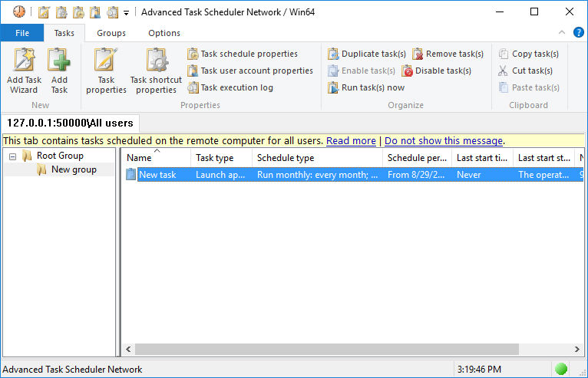Click Paste task(s)
This screenshot has height=378, width=588.
tap(529, 87)
